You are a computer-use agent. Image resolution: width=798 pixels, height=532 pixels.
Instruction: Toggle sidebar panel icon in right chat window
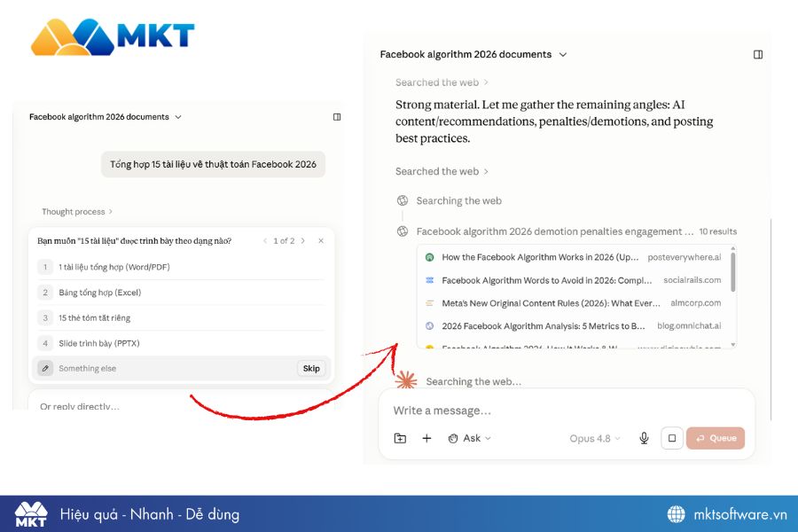pyautogui.click(x=758, y=54)
